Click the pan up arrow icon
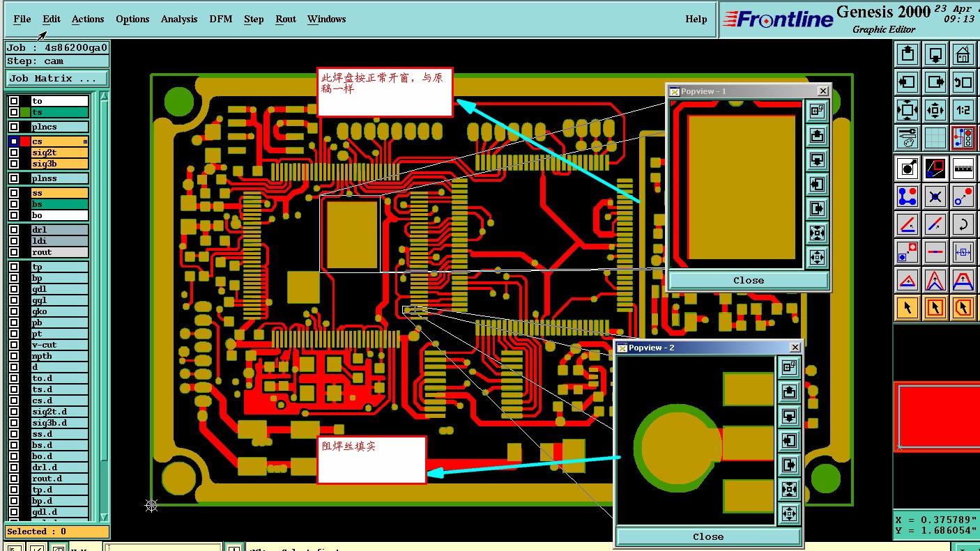 pyautogui.click(x=907, y=54)
